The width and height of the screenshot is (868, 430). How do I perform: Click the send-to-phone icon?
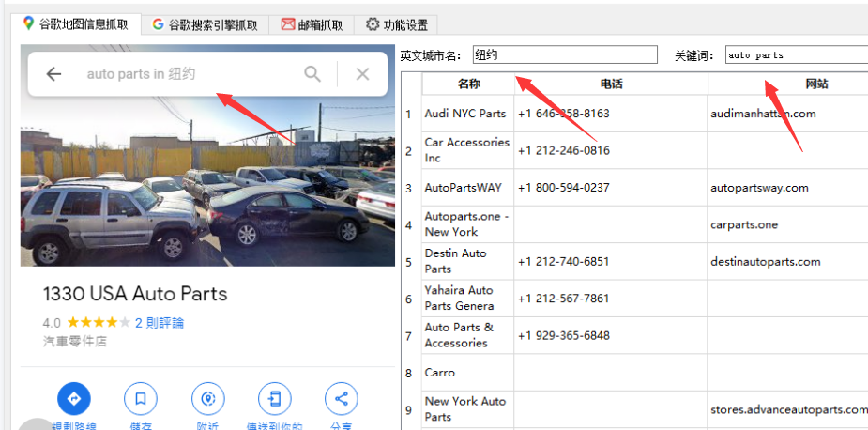click(275, 398)
